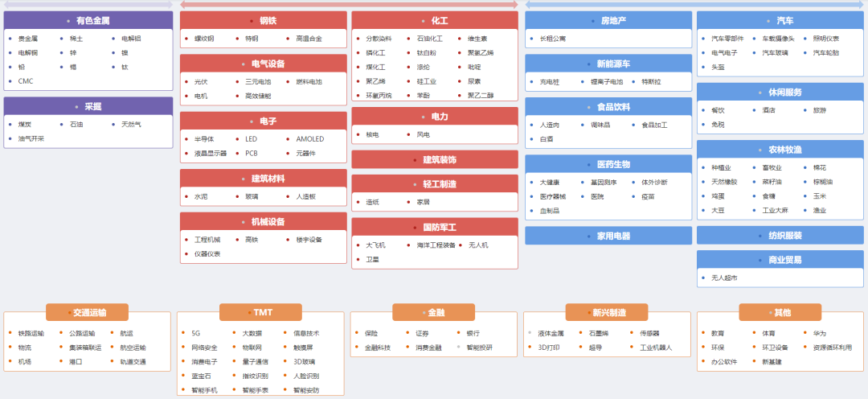
Task: Click 工业大麻 in 农林牧渔 list
Action: click(x=775, y=210)
